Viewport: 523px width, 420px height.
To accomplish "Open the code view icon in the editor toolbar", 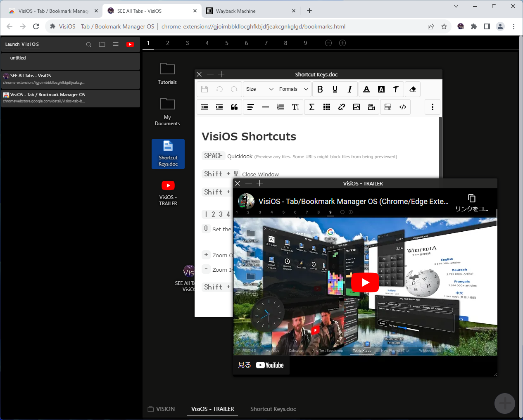I will [403, 107].
